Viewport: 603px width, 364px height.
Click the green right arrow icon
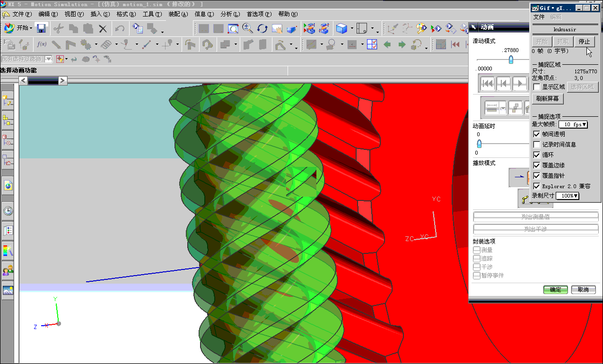(x=402, y=44)
